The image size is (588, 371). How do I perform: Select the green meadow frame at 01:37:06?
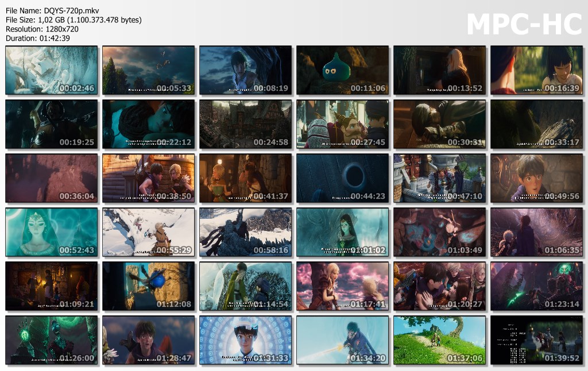(439, 340)
